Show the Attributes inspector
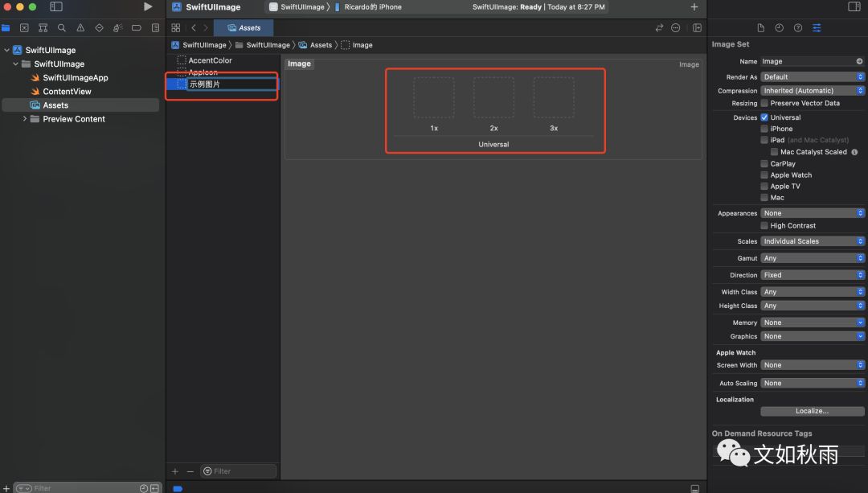Viewport: 868px width, 493px height. (x=817, y=27)
